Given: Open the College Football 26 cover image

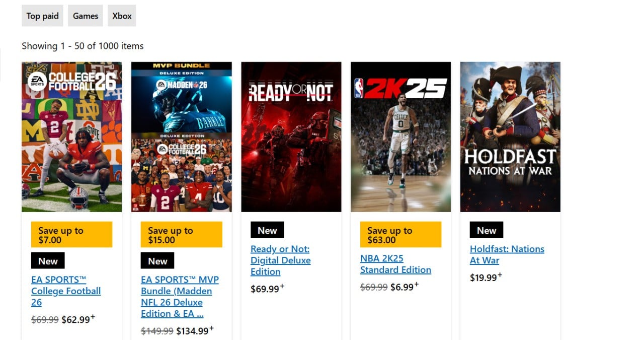Looking at the screenshot, I should pos(71,137).
